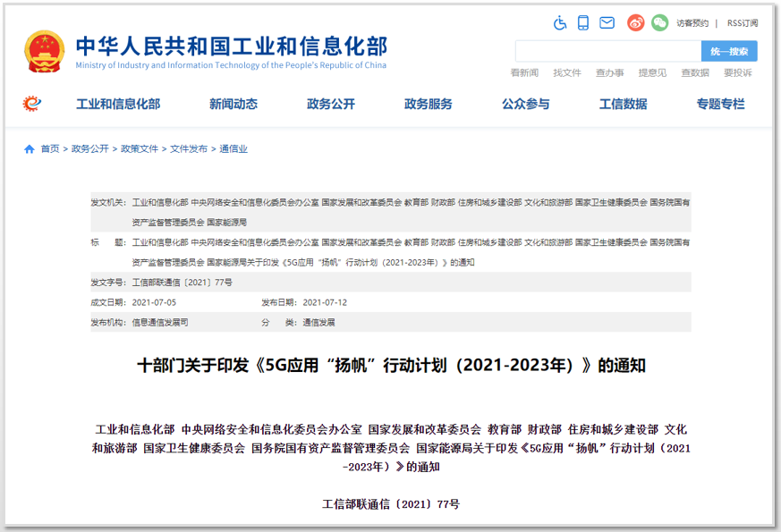
Task: Click the 成文日期 value 2021-07-05
Action: click(154, 302)
